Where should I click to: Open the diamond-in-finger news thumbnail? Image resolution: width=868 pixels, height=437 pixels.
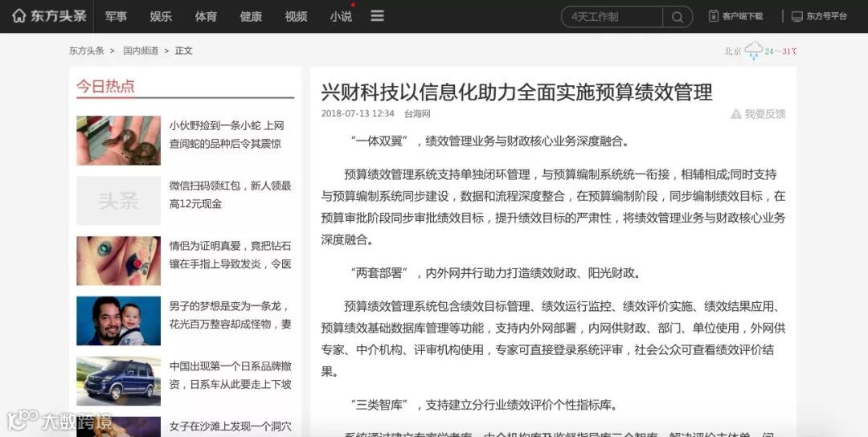(x=118, y=260)
